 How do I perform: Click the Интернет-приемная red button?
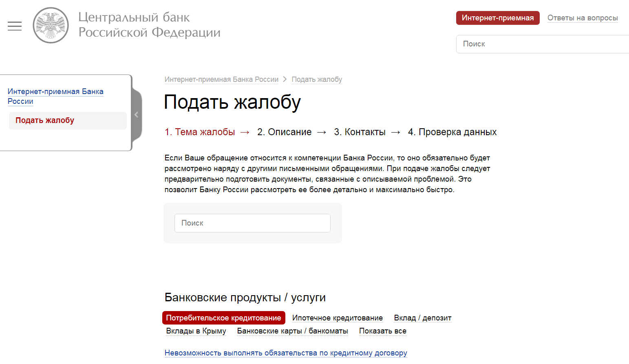point(498,18)
